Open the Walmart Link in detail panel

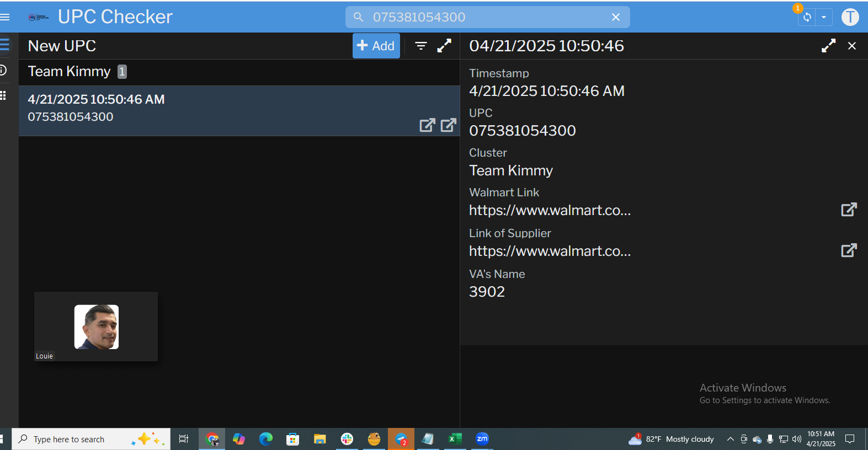pos(848,210)
